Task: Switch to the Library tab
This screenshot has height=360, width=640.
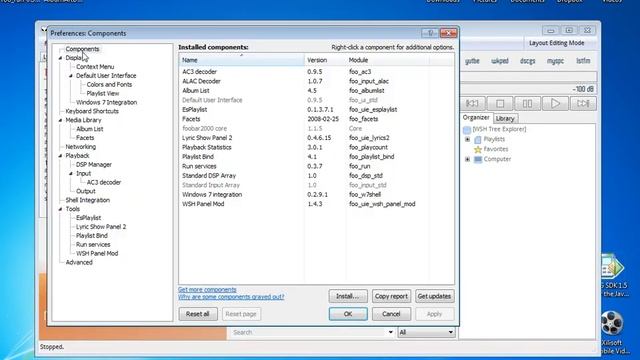Action: [505, 118]
